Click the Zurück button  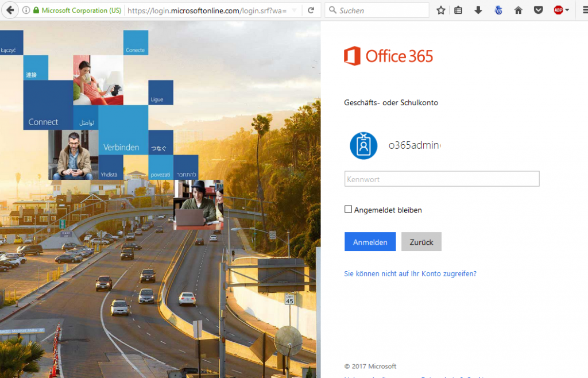coord(421,241)
